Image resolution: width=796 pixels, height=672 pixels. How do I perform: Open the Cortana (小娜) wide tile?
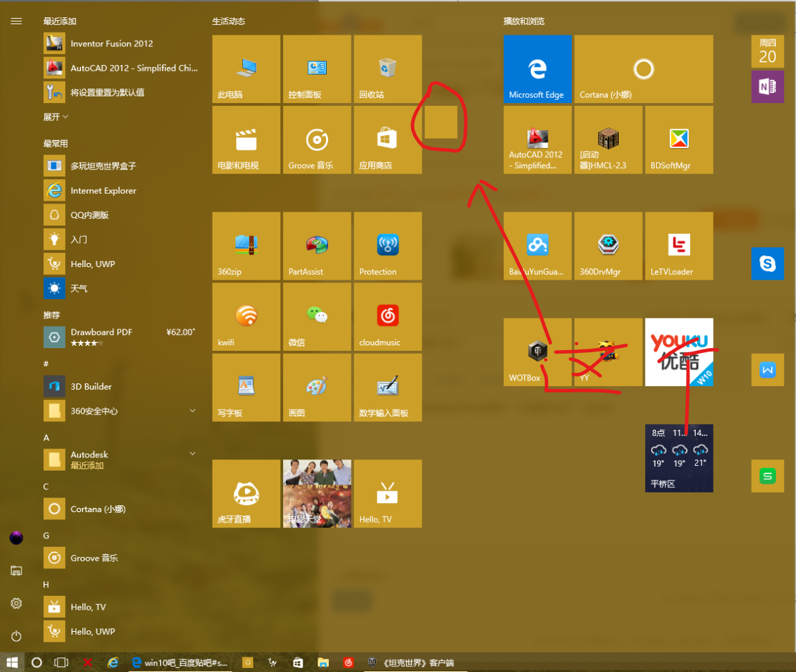(x=644, y=69)
